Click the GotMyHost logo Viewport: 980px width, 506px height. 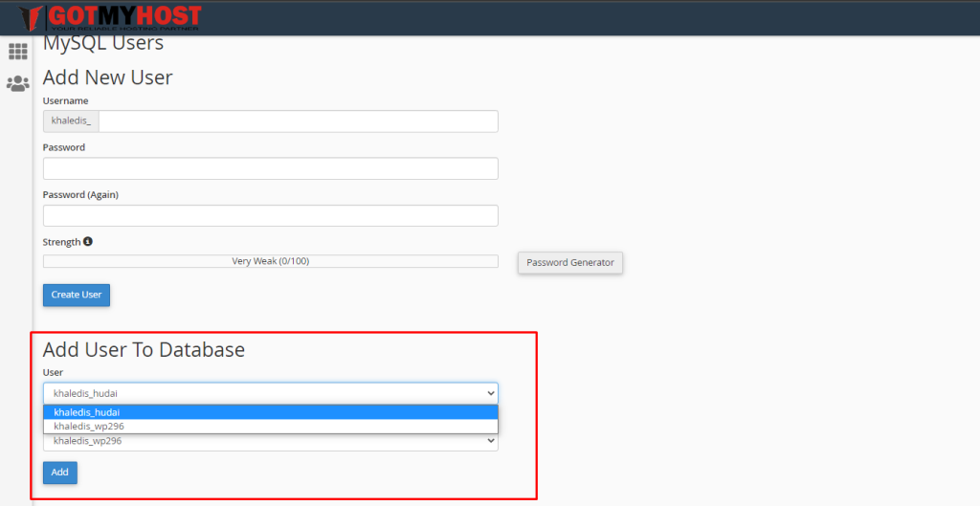tap(110, 18)
